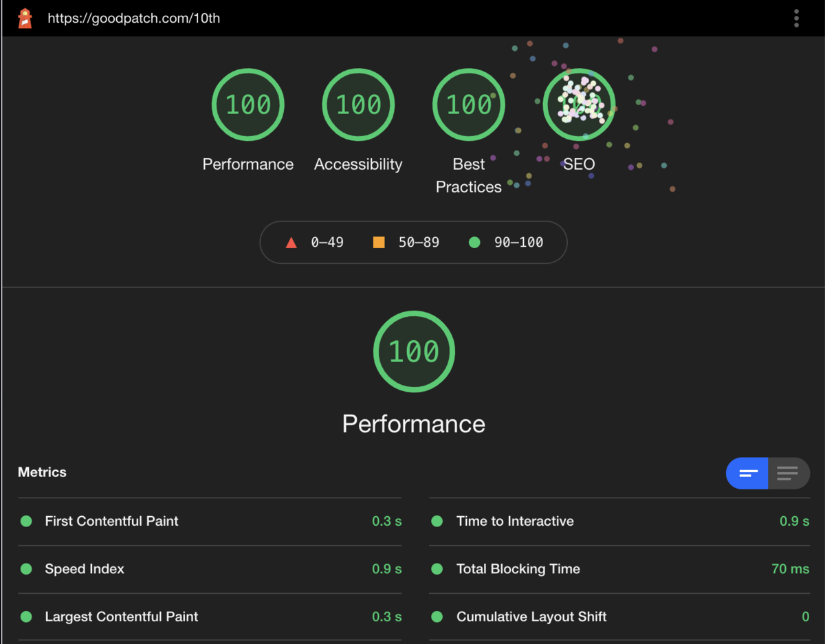Switch metrics to compact summary view

pyautogui.click(x=747, y=473)
